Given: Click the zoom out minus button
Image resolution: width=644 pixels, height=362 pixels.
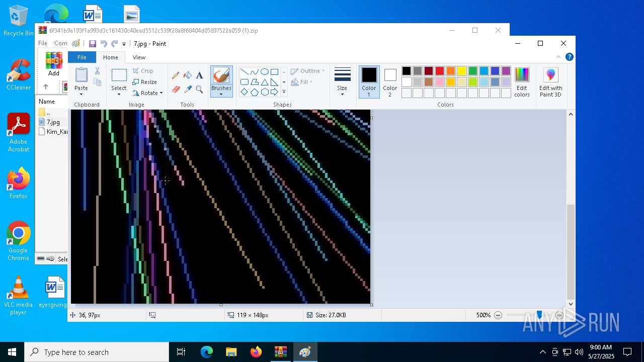Looking at the screenshot, I should 498,315.
